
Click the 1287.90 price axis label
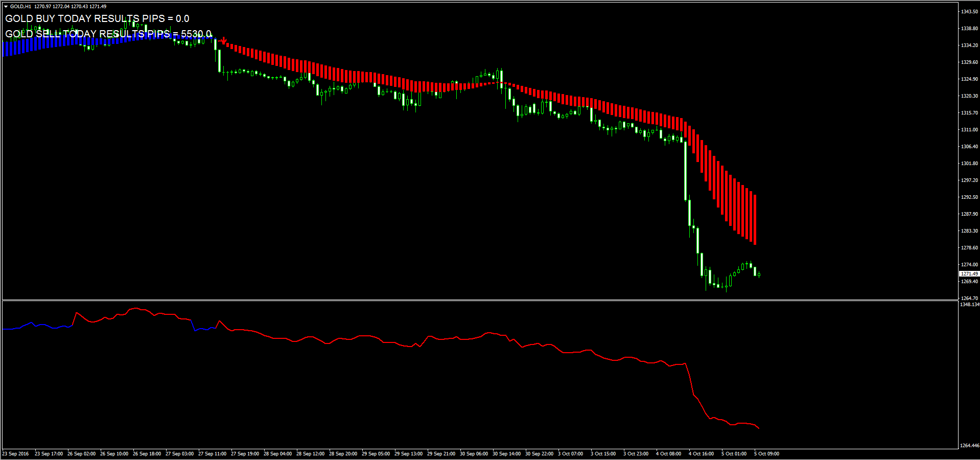pos(969,214)
